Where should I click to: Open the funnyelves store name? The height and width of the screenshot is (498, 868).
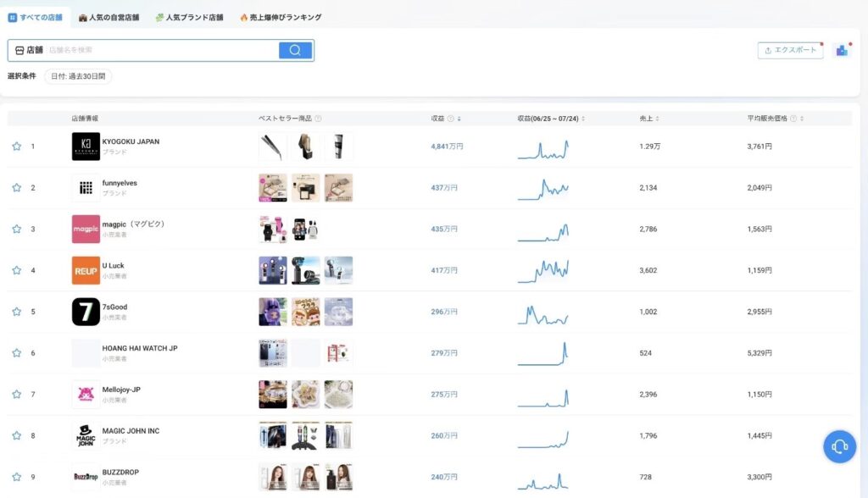click(120, 183)
